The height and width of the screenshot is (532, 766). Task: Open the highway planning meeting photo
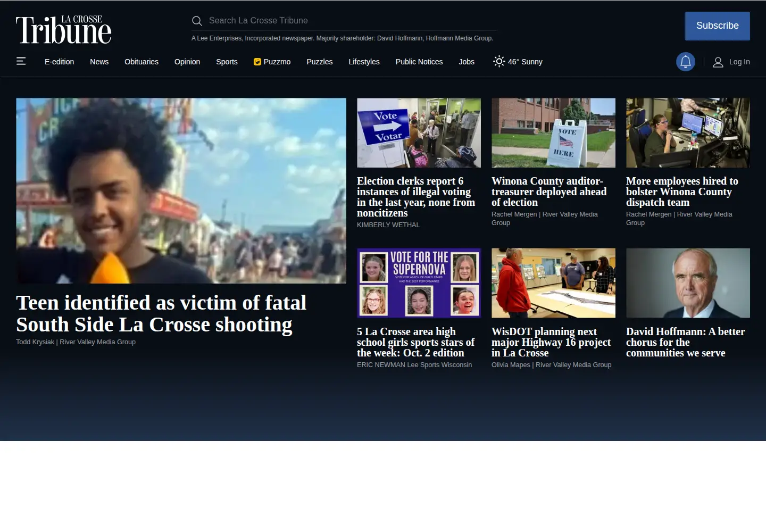pos(553,283)
